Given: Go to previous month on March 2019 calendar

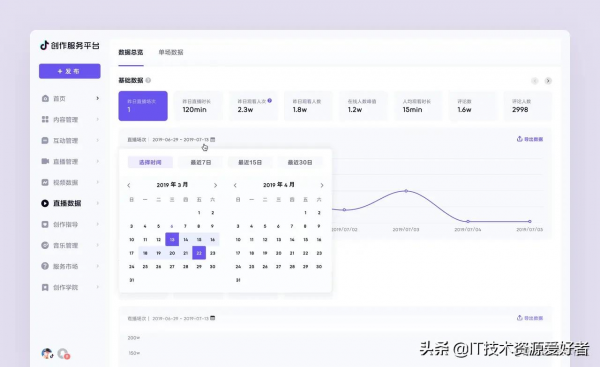Looking at the screenshot, I should tap(129, 185).
